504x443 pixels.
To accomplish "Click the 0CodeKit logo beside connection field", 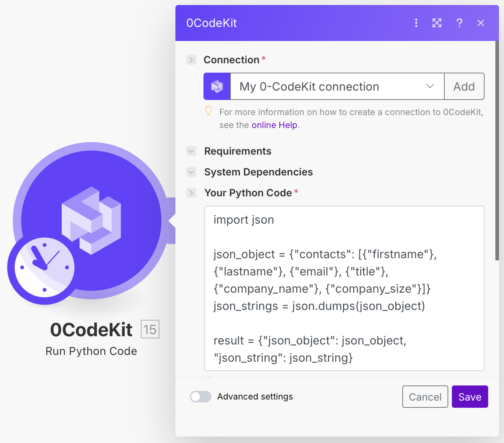I will [x=217, y=86].
